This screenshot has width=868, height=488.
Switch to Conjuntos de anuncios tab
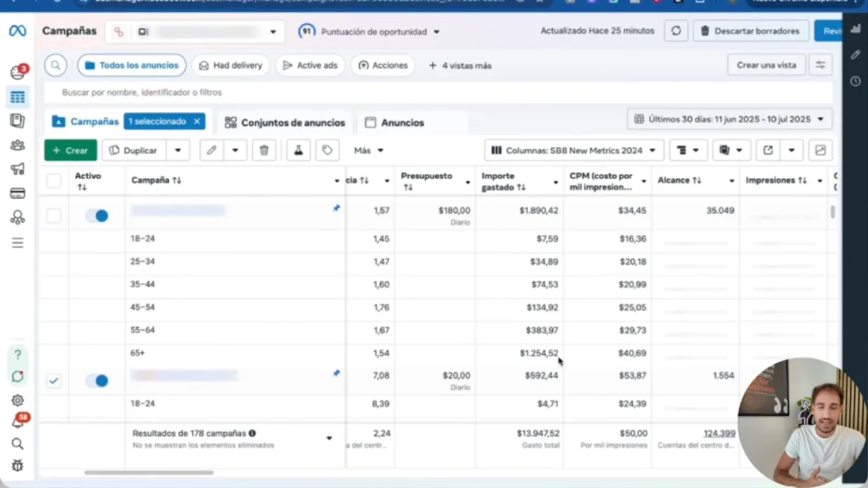click(x=285, y=123)
